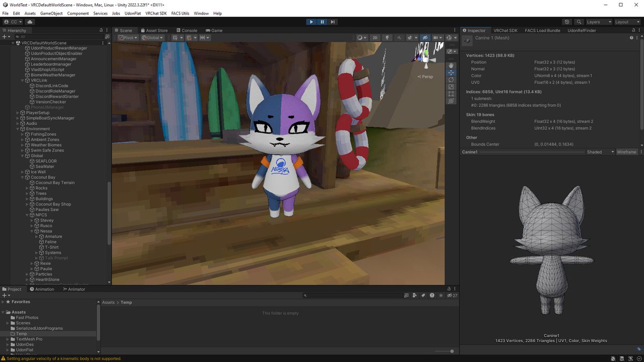Open the FACS Load Bundle tab

tap(543, 31)
